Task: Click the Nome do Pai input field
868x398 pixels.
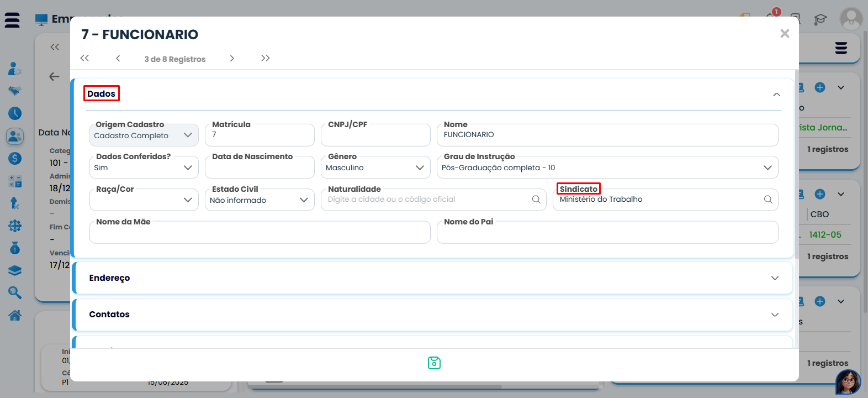Action: pos(607,232)
